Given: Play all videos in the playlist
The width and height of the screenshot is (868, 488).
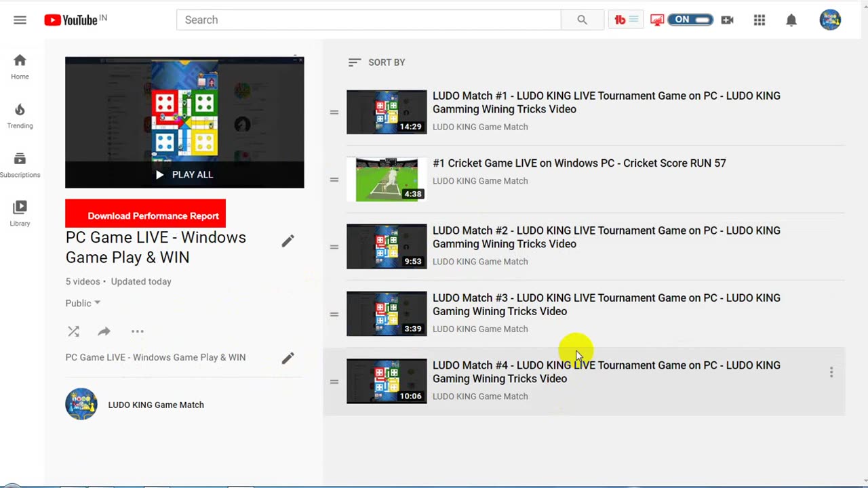Looking at the screenshot, I should pos(184,174).
